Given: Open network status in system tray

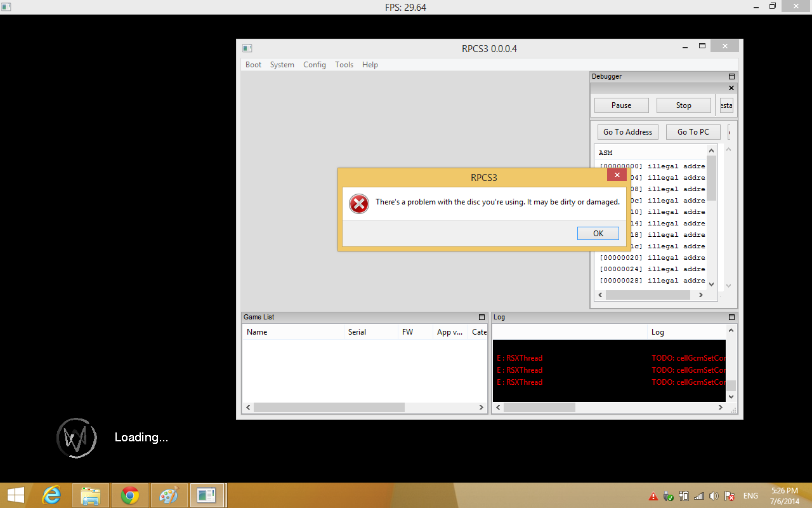Looking at the screenshot, I should pyautogui.click(x=699, y=496).
